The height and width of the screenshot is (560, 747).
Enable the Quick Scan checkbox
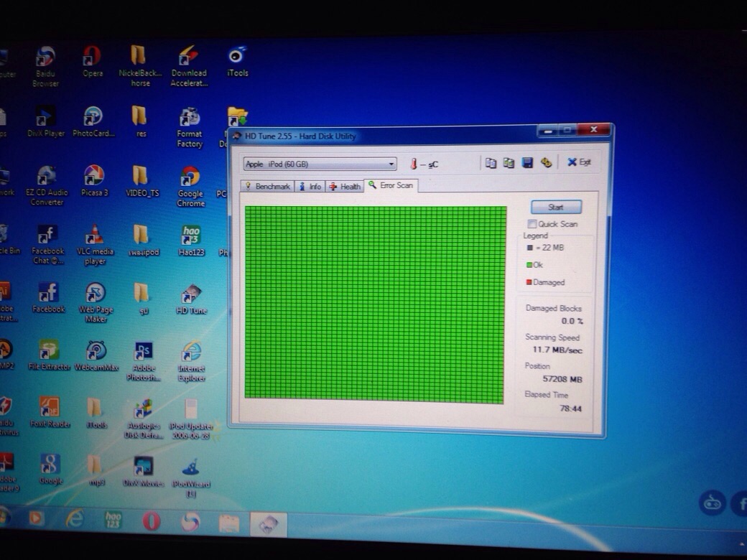coord(532,224)
